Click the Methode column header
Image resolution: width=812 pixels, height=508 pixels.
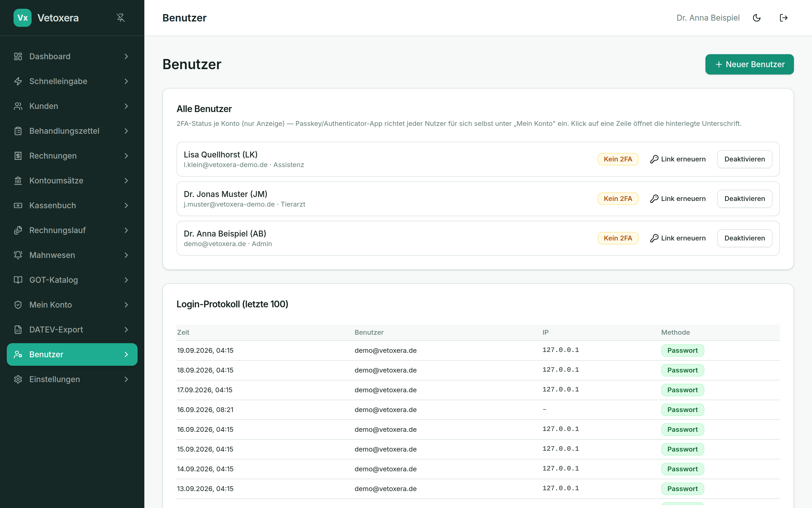pyautogui.click(x=676, y=333)
